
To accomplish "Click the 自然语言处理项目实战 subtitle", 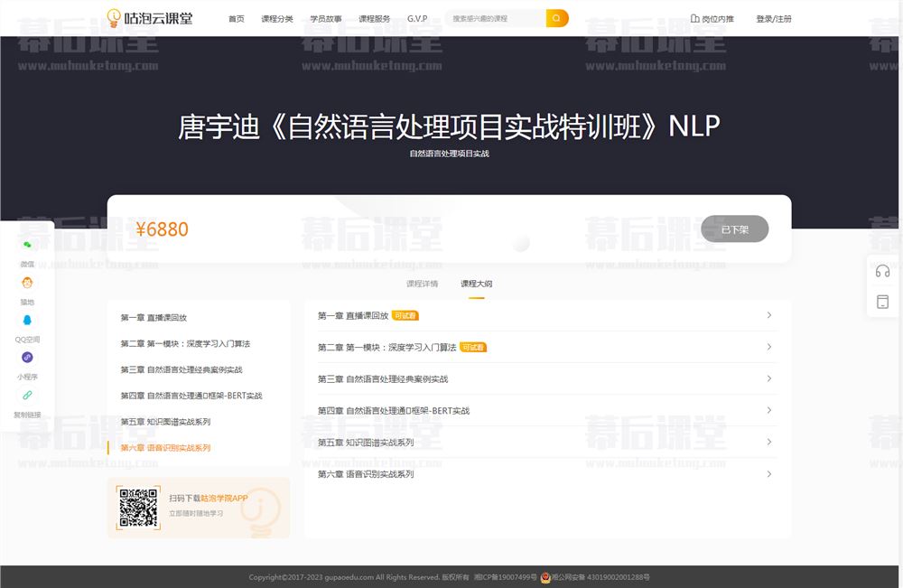I will tap(449, 154).
